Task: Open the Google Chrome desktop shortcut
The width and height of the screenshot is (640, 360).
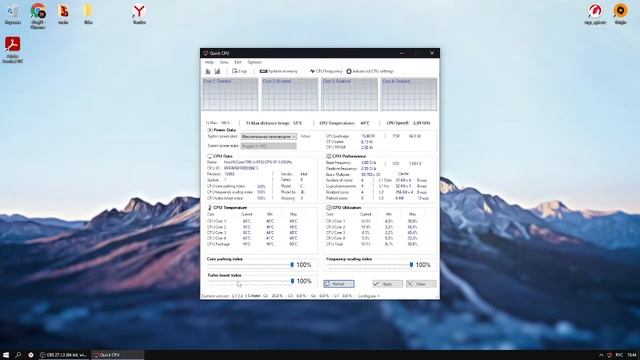Action: coord(38,16)
